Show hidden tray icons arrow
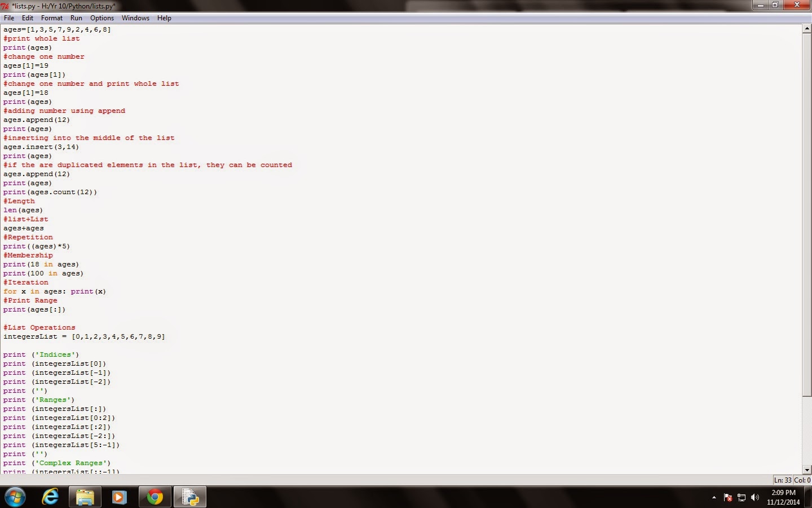The image size is (812, 508). pos(714,497)
